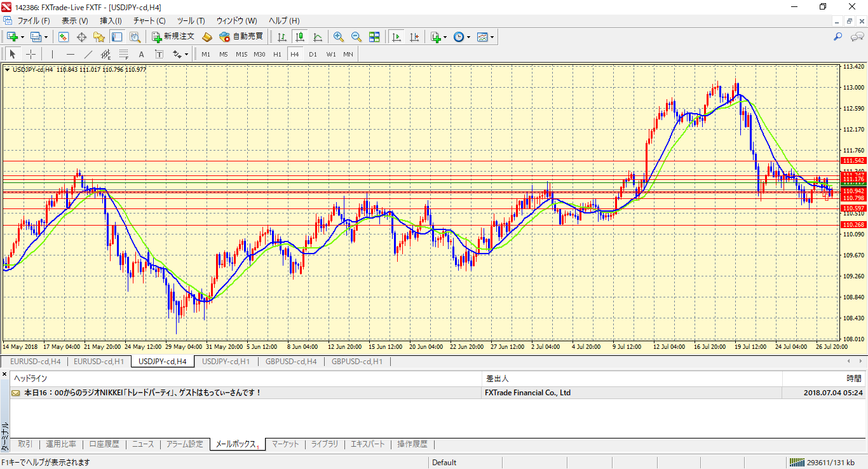Click the search magnifier icon
This screenshot has height=469, width=868.
point(837,37)
